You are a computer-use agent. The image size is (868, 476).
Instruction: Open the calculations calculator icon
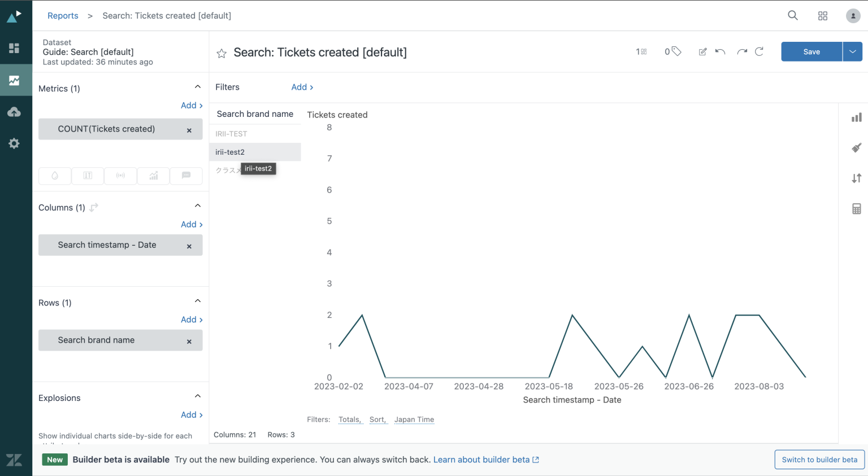pos(857,209)
